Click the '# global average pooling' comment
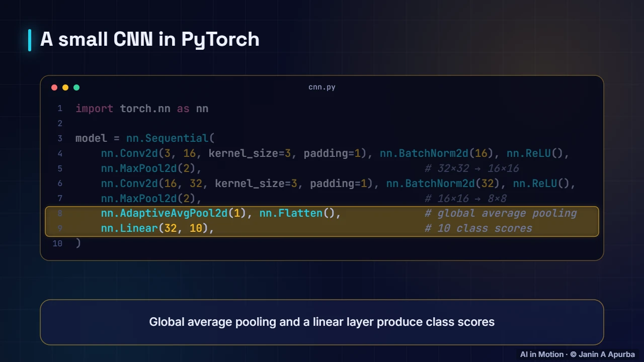Viewport: 644px width, 362px height. pyautogui.click(x=501, y=213)
